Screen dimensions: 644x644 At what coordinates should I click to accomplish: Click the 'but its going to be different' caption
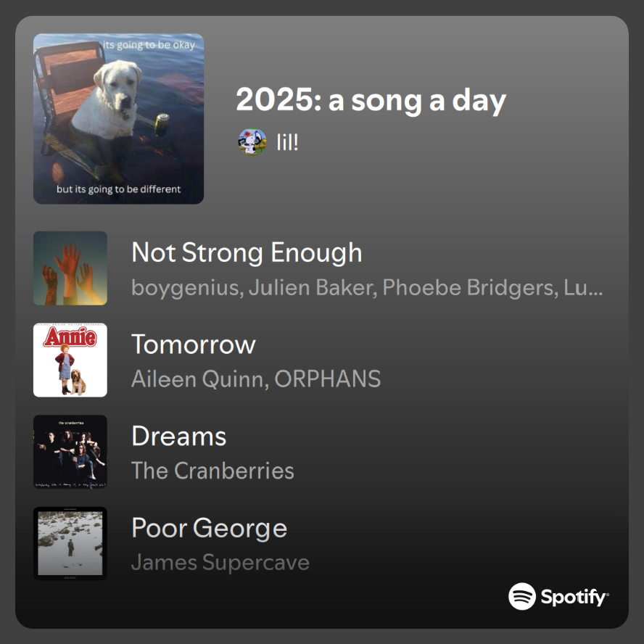pos(119,190)
